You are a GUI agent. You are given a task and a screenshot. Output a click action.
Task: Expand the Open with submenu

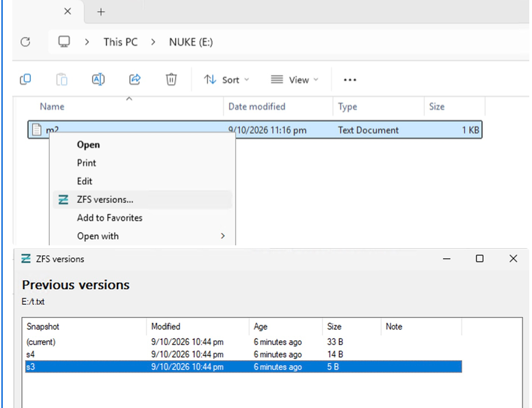click(x=142, y=236)
